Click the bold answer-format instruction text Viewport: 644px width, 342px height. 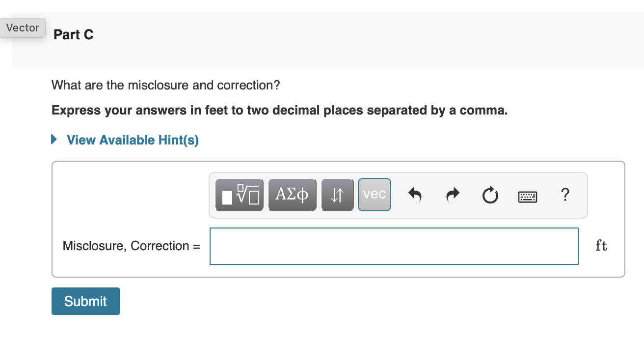(279, 110)
